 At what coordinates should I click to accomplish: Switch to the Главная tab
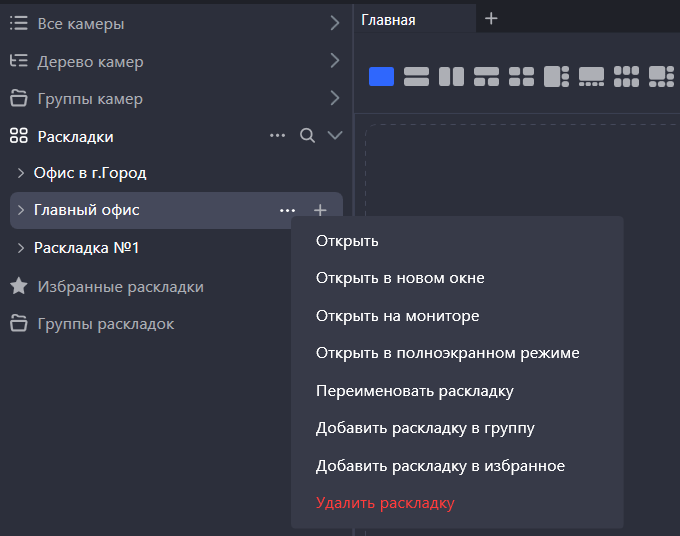[389, 20]
